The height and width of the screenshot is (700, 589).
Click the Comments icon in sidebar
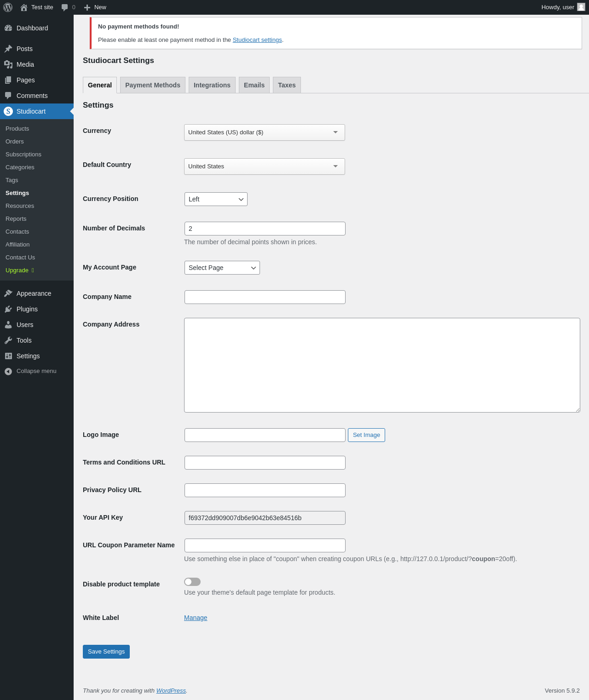tap(8, 96)
